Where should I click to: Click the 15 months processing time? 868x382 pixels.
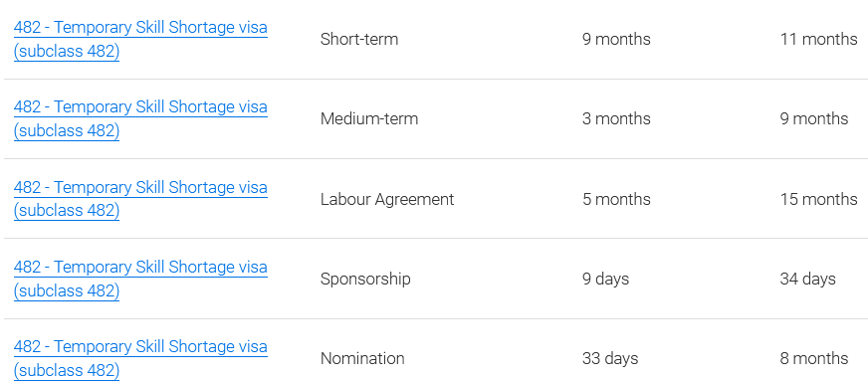pos(819,199)
